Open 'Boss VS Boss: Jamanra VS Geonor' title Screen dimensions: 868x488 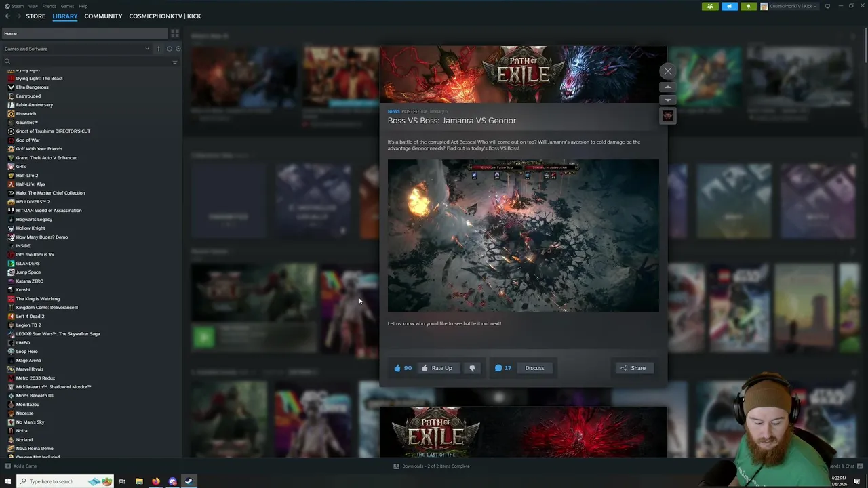tap(452, 121)
